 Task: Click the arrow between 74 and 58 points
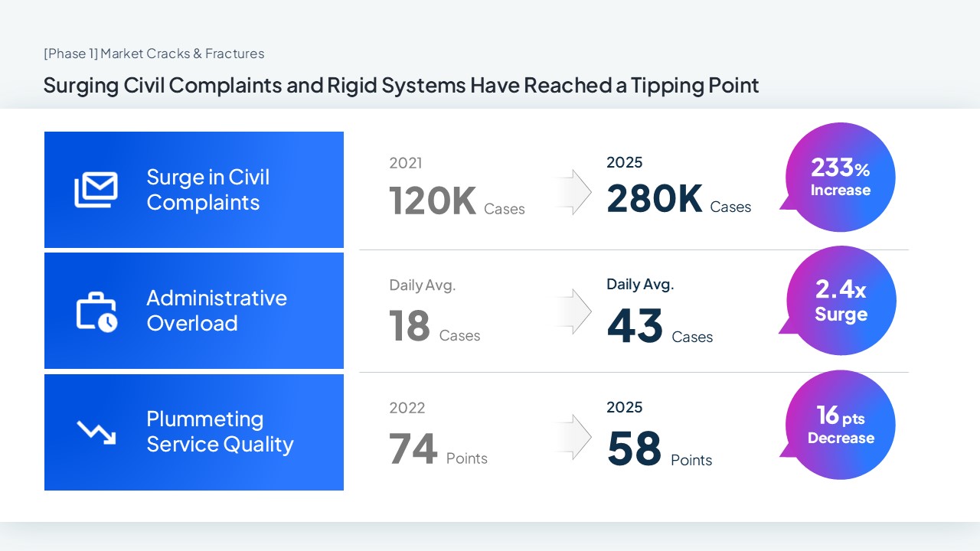point(573,437)
